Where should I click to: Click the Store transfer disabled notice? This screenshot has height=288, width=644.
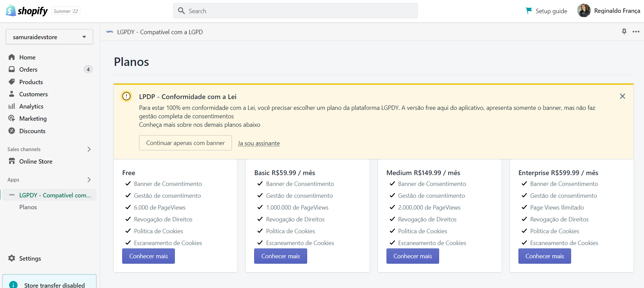click(49, 282)
